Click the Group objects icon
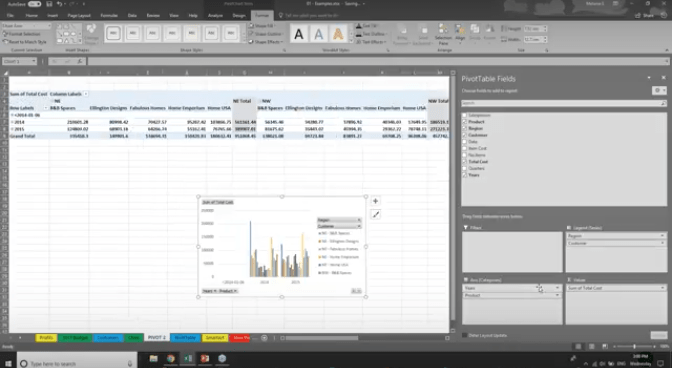 tap(475, 33)
